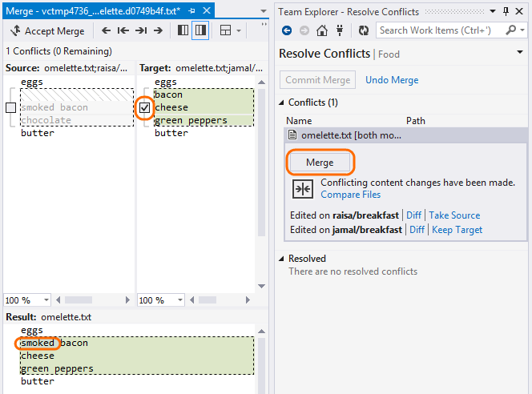This screenshot has height=394, width=532.
Task: Click the Accept Merge toolbar button
Action: pyautogui.click(x=47, y=31)
